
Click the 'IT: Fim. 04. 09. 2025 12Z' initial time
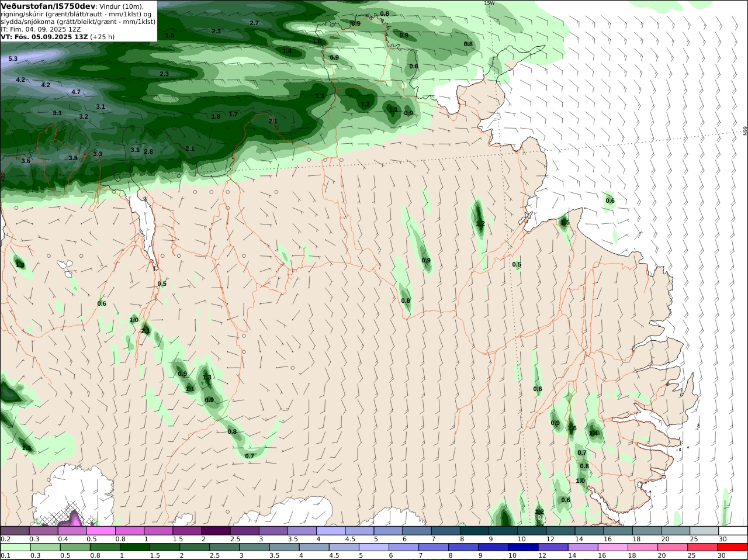pos(41,29)
